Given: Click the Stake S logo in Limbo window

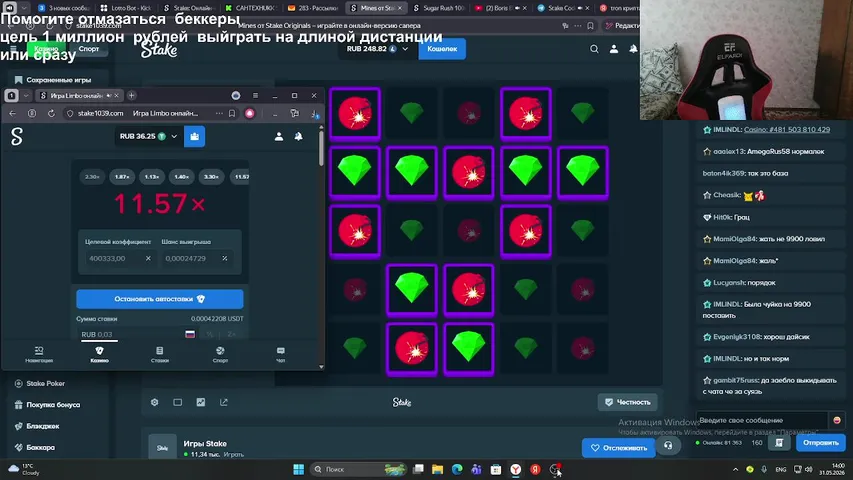Looking at the screenshot, I should 17,137.
